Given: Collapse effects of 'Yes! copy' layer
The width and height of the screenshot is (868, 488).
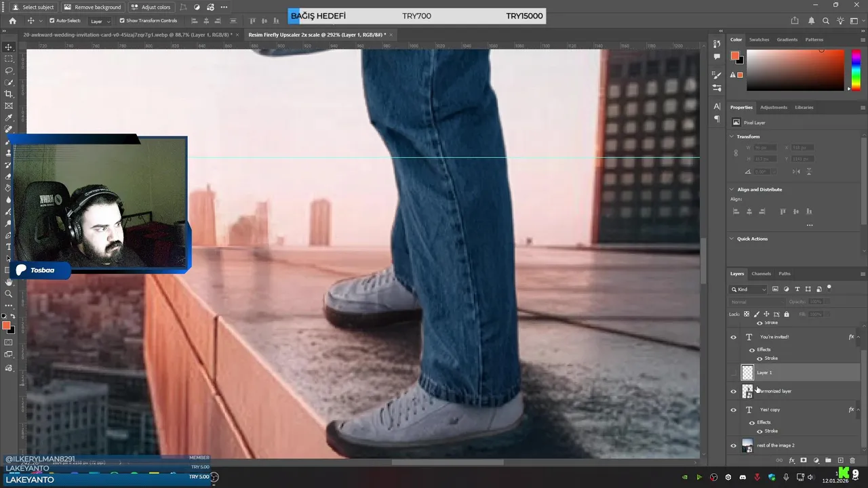Looking at the screenshot, I should [x=857, y=409].
